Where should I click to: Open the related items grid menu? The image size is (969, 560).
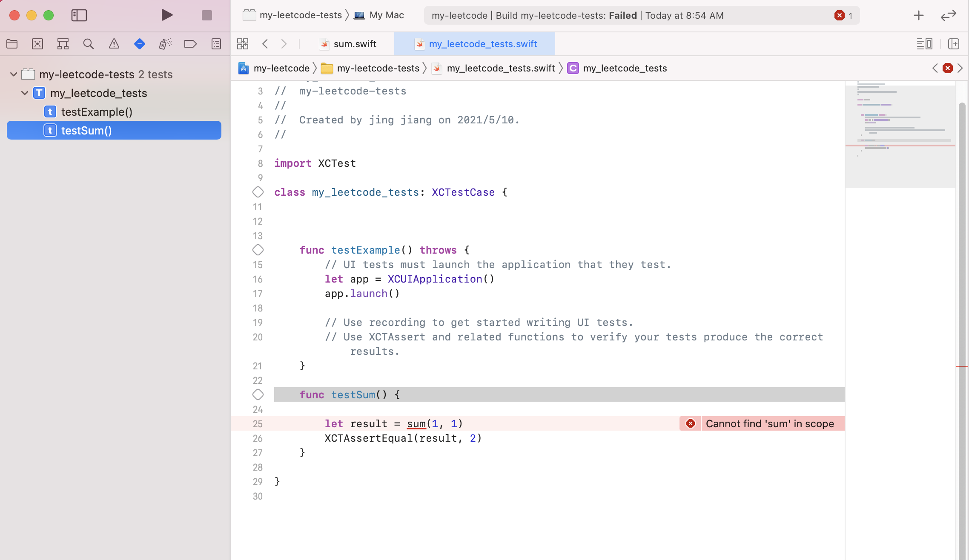point(243,44)
